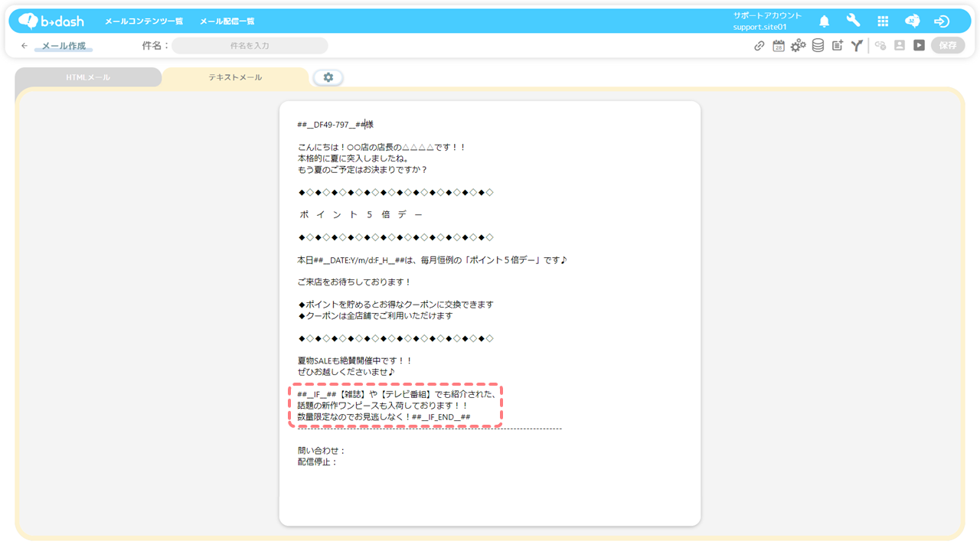
Task: Click the もう夏のご予定はお決まりですか？ line
Action: coord(362,170)
